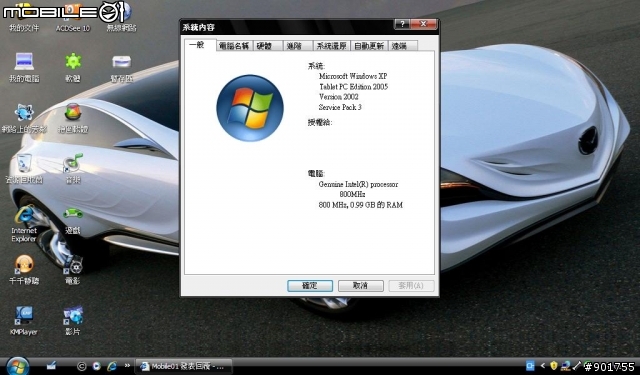640x375 pixels.
Task: Launch KMPlayer from the desktop
Action: pyautogui.click(x=24, y=321)
